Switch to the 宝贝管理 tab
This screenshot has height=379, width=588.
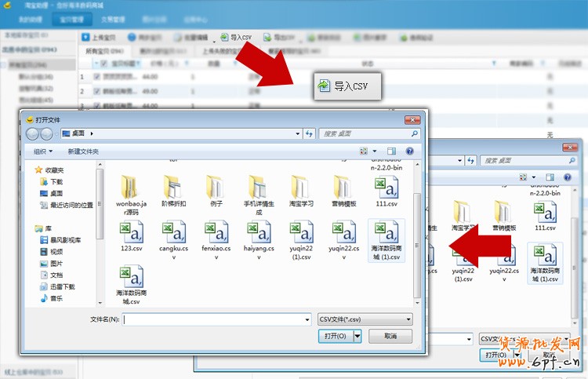click(x=71, y=18)
